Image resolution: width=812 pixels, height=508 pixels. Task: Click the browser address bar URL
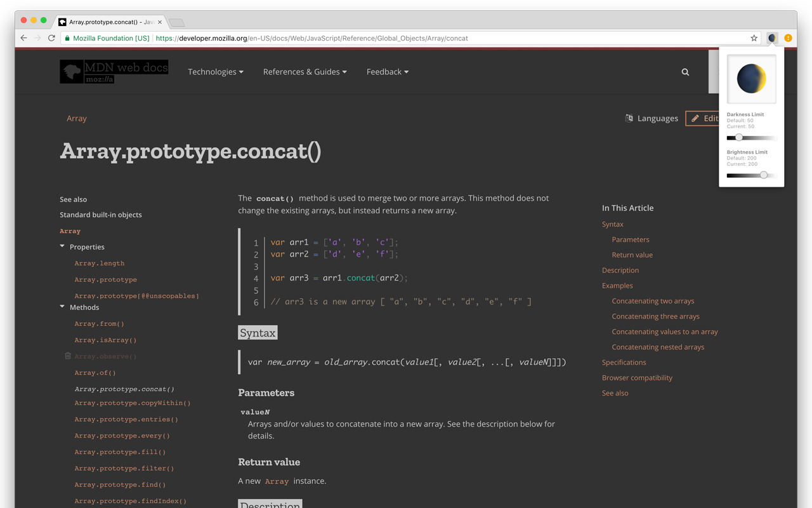(311, 38)
